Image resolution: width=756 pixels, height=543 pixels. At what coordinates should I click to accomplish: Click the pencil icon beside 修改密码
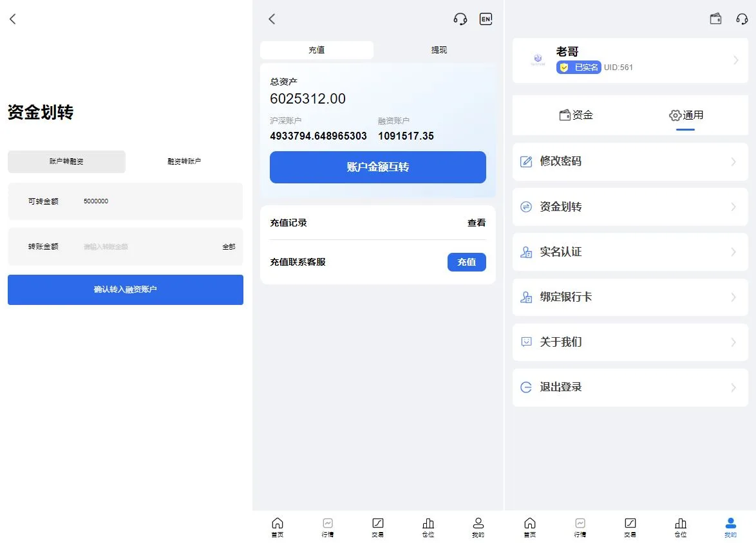point(526,161)
